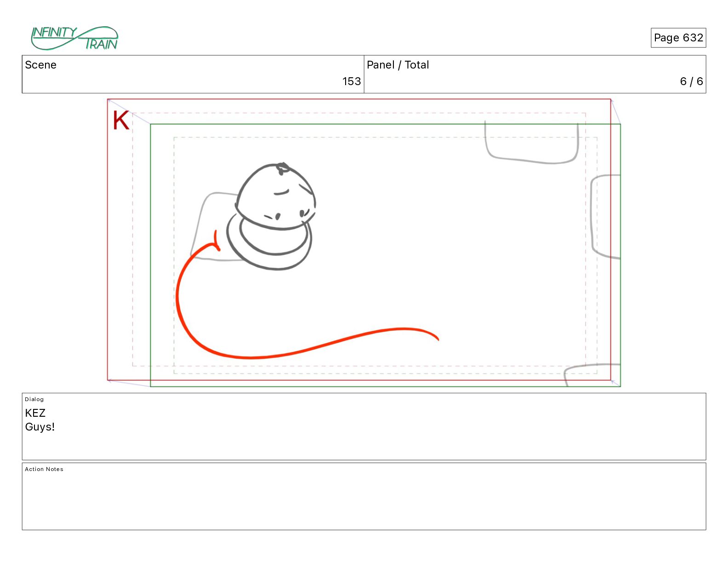Click the 'Panel / Total' label
The image size is (728, 563).
pos(398,65)
